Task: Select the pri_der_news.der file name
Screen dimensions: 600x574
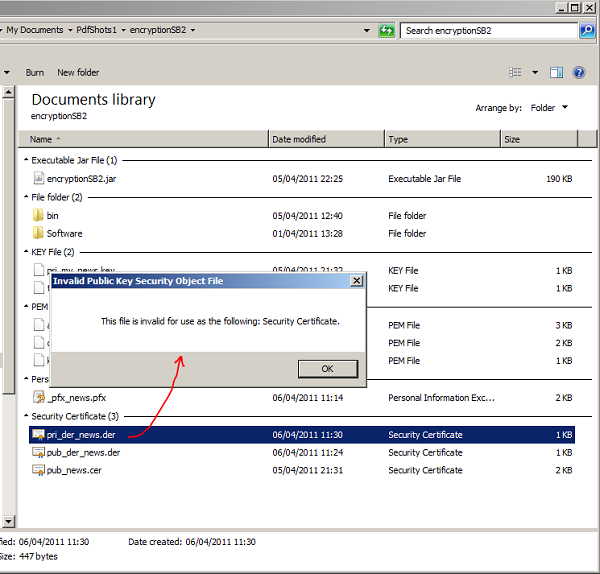Action: click(x=81, y=435)
